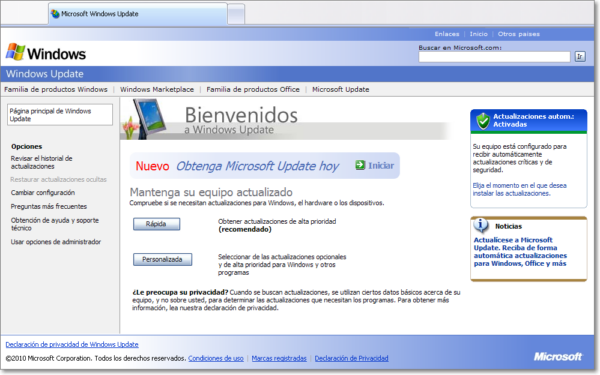The image size is (600, 375).
Task: Open the Actualícese a Microsoft Update news link
Action: point(520,251)
